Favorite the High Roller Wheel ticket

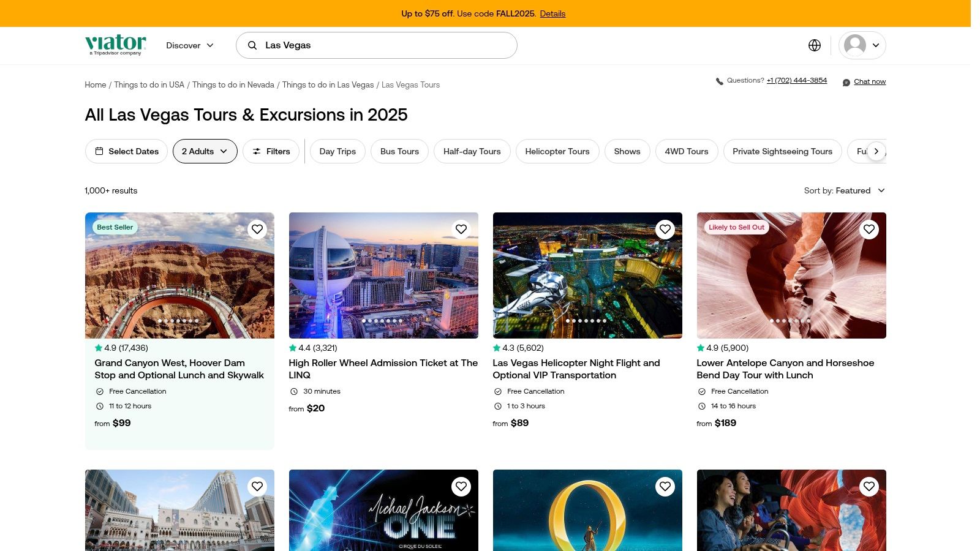[x=461, y=229]
